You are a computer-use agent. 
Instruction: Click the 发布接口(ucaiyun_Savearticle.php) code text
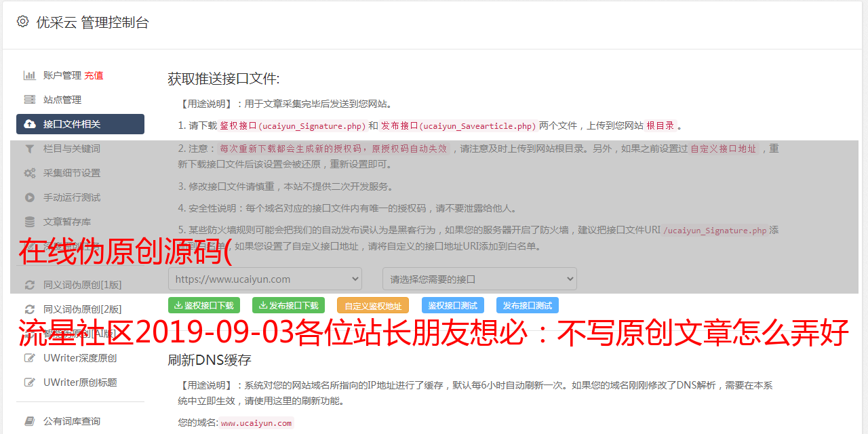[458, 126]
